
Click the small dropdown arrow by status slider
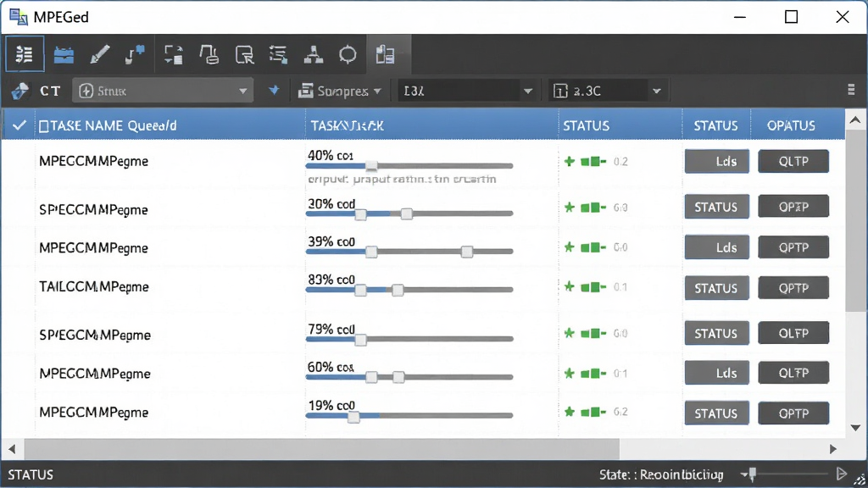(x=744, y=474)
